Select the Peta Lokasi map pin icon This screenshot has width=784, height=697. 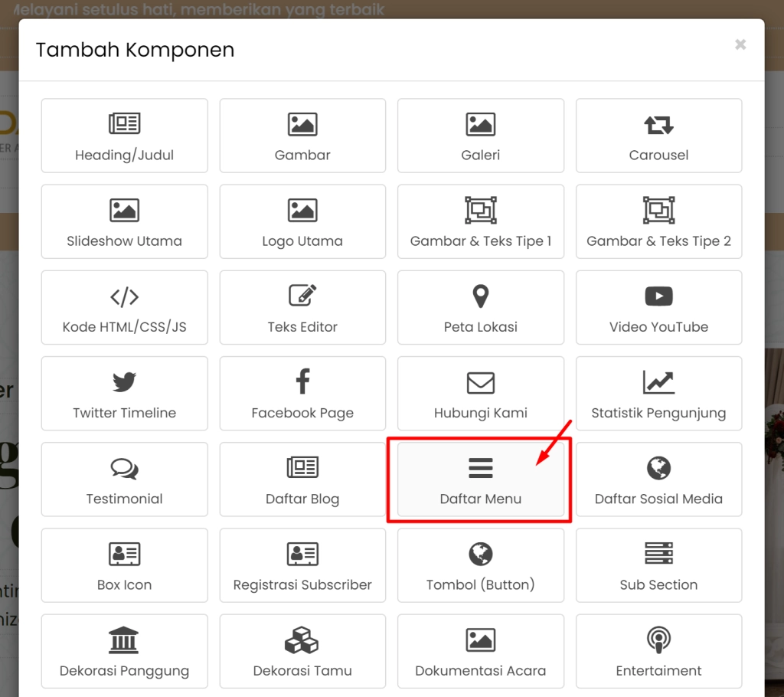point(480,297)
